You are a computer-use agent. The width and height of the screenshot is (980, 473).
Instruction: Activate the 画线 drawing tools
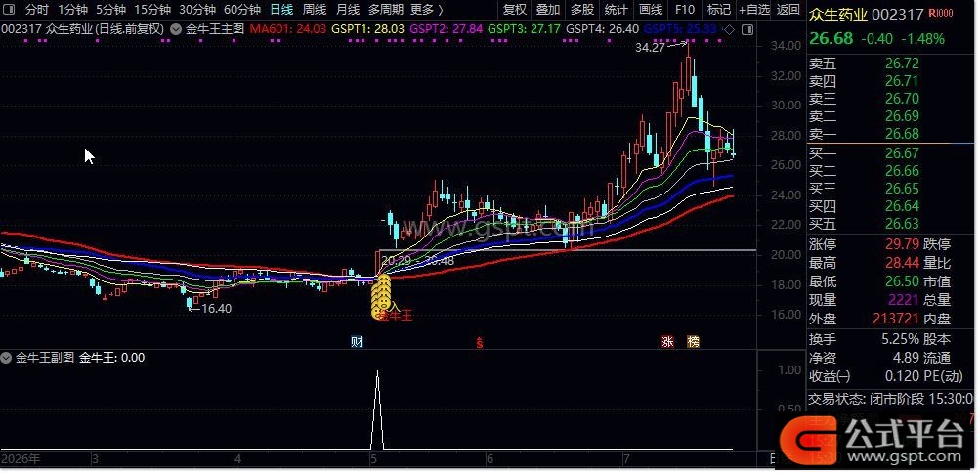click(650, 10)
